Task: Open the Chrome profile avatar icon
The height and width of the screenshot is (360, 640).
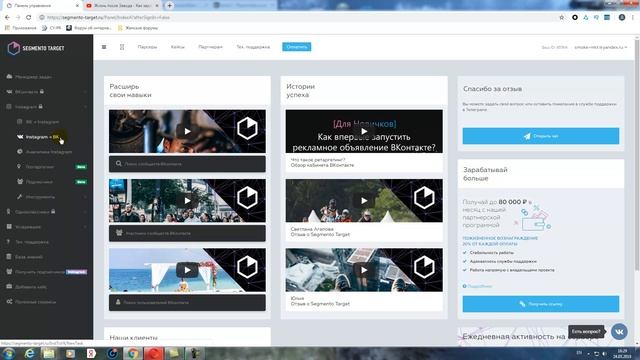Action: [622, 18]
